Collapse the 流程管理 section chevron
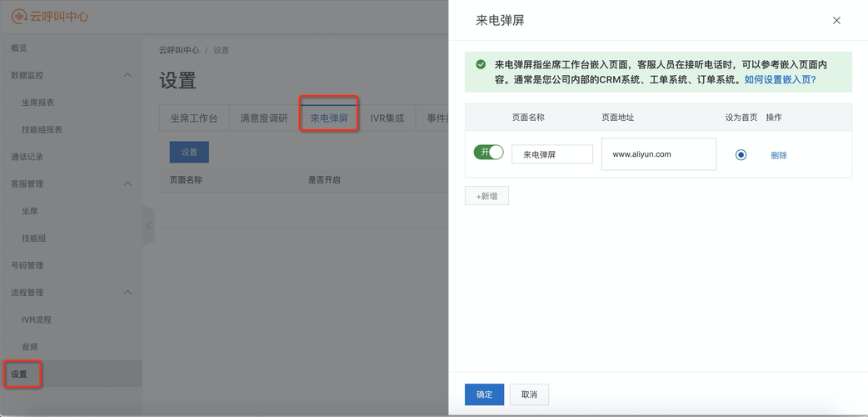The height and width of the screenshot is (417, 868). coord(127,293)
